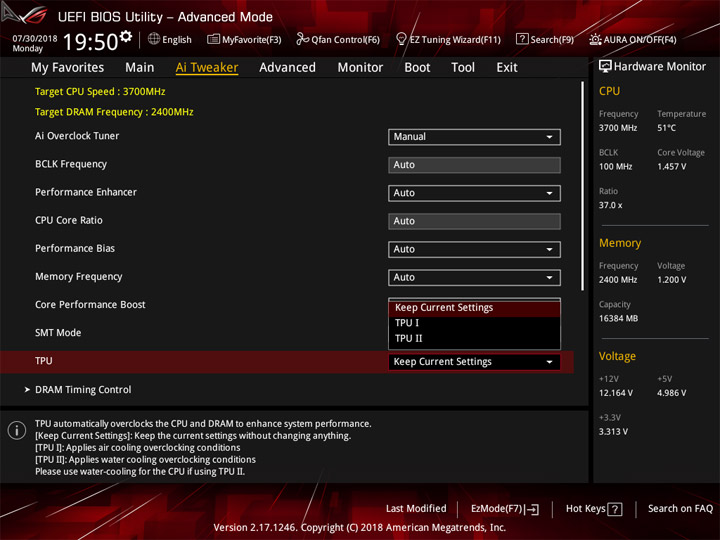Click the BCLK 100 MHz value
720x540 pixels.
point(615,167)
